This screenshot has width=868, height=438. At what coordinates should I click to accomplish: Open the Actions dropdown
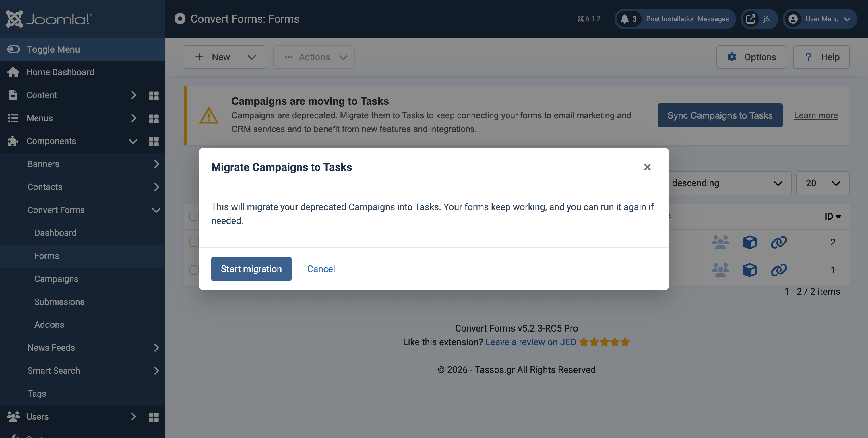(x=314, y=57)
